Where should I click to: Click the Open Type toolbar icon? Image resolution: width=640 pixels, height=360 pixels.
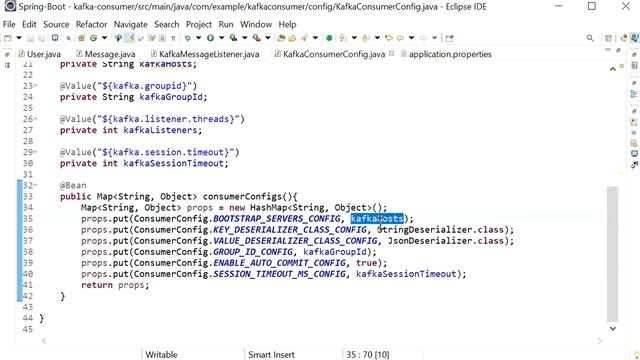click(x=281, y=38)
